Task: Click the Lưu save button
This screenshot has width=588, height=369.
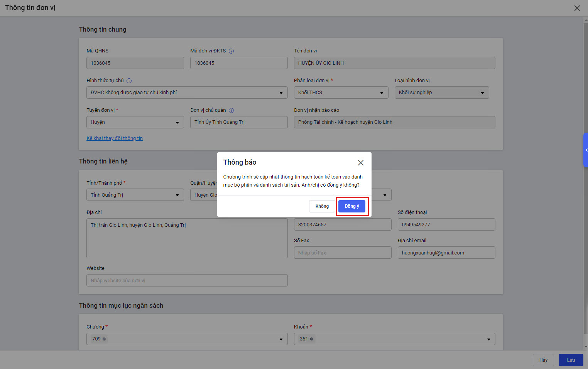Action: (x=571, y=360)
